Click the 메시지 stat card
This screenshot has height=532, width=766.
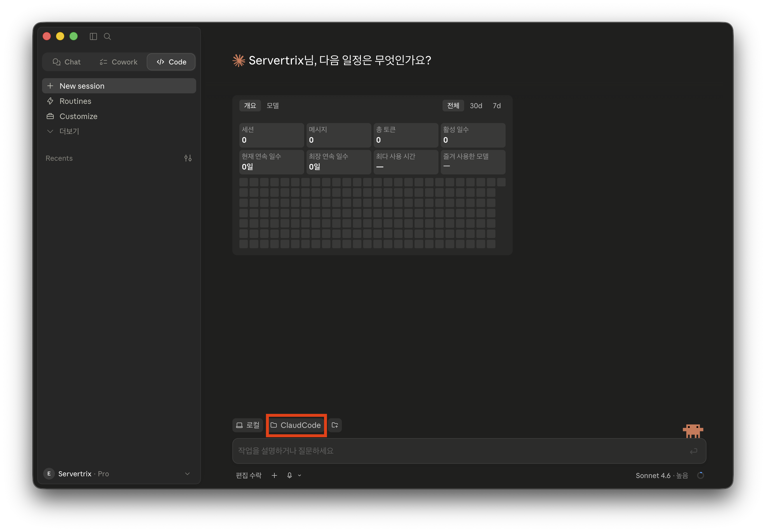(339, 135)
